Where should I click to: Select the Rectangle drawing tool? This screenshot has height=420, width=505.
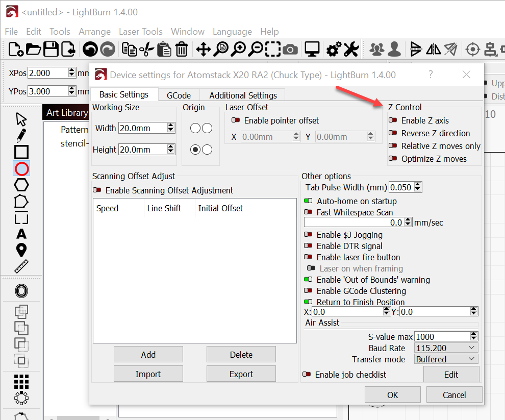click(x=21, y=152)
